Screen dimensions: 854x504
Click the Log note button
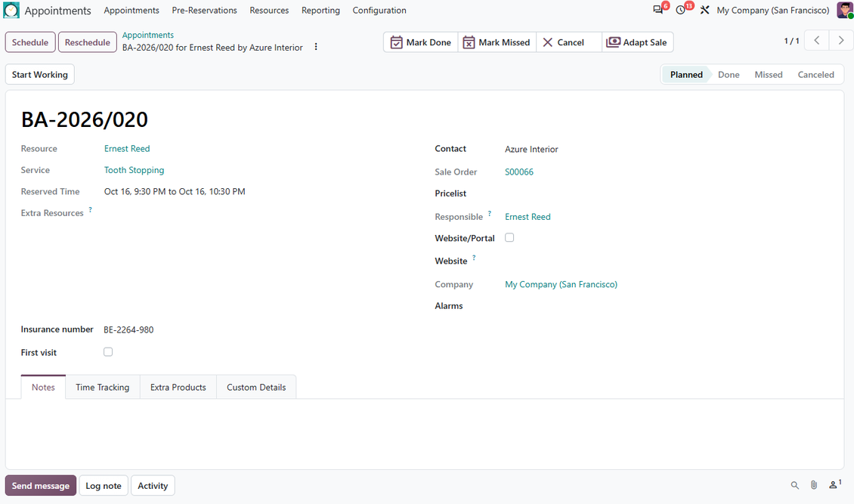(x=104, y=486)
